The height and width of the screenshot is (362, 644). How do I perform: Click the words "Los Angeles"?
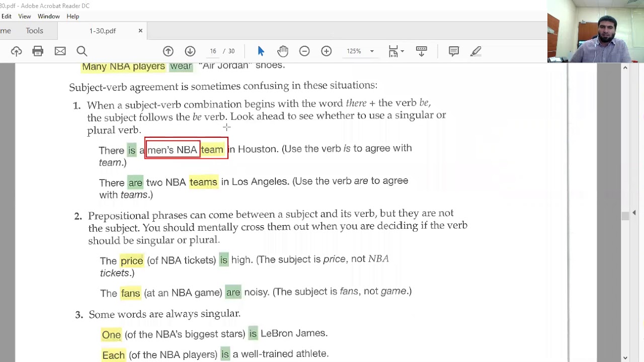click(260, 181)
